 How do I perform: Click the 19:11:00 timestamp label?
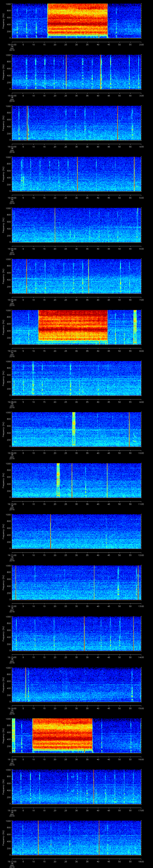tap(12, 555)
